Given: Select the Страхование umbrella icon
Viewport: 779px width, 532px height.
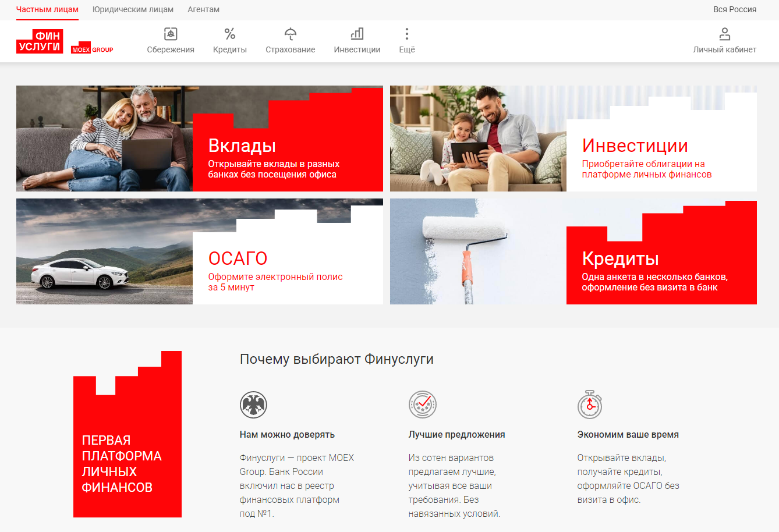Looking at the screenshot, I should click(290, 34).
